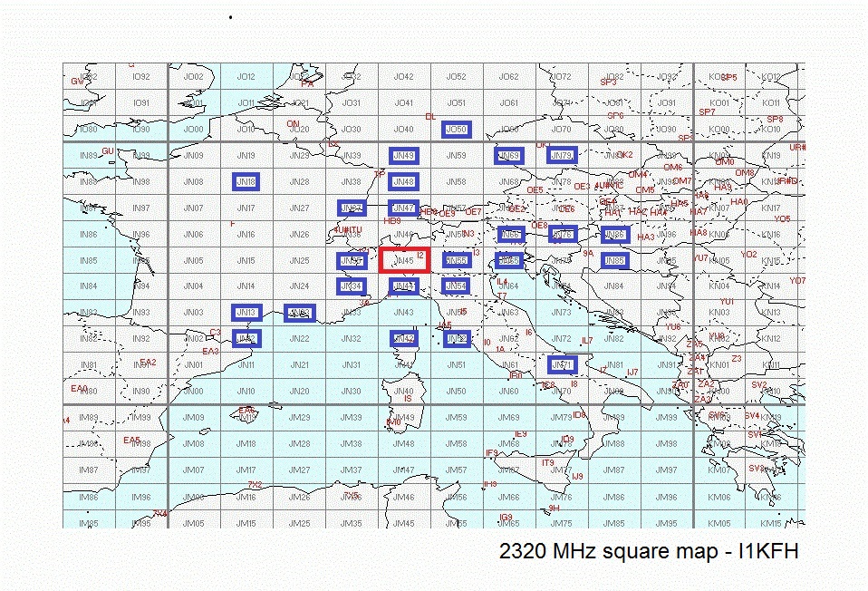Select the JN05 grid square

[x=193, y=260]
